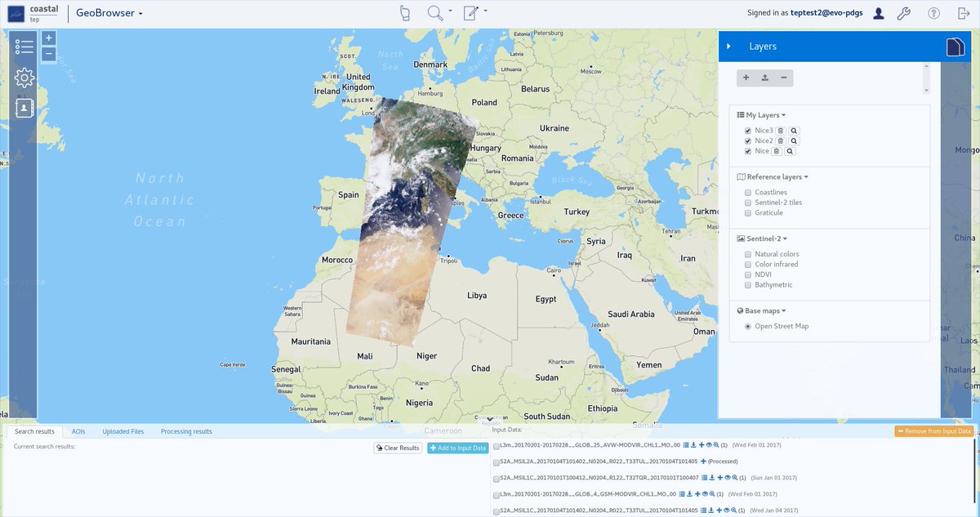The height and width of the screenshot is (517, 980).
Task: Click Remove from Input Data button
Action: click(934, 430)
